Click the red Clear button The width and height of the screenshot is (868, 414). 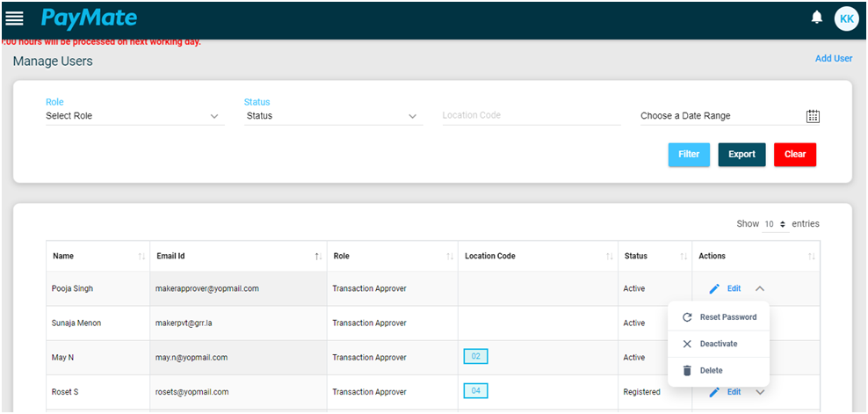[x=795, y=155]
